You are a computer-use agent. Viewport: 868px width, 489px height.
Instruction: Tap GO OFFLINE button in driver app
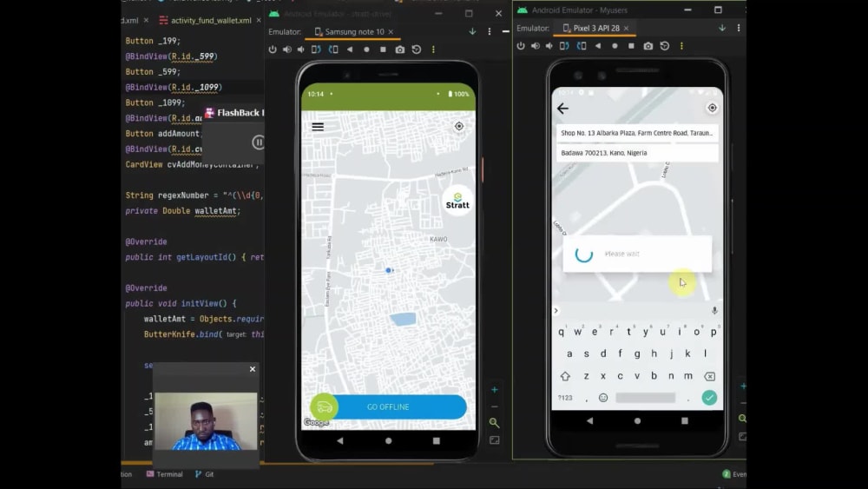point(388,407)
